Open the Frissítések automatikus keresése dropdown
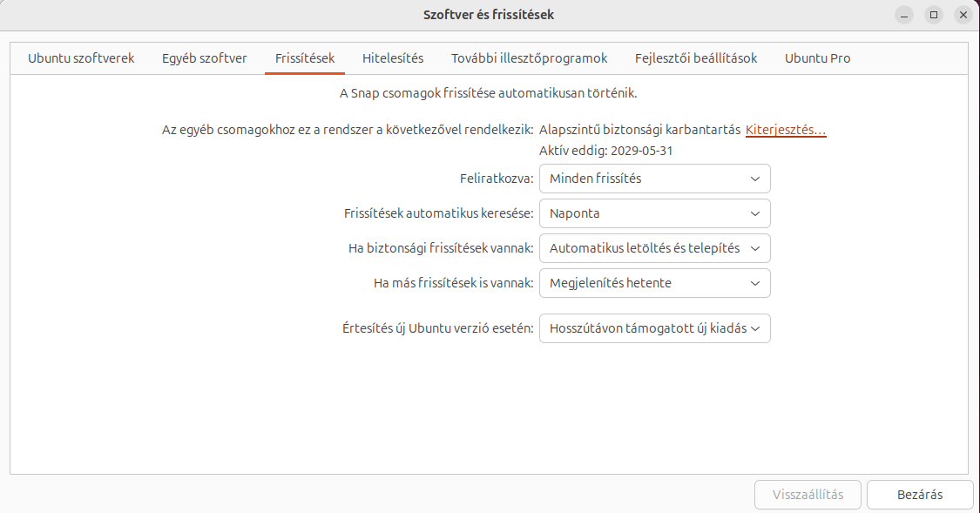Viewport: 980px width, 513px height. [x=654, y=213]
